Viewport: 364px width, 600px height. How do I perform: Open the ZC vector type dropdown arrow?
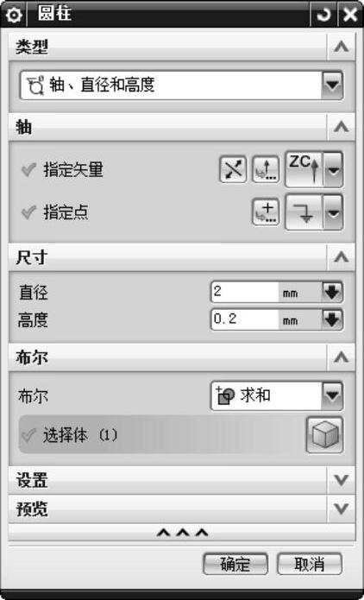(334, 169)
